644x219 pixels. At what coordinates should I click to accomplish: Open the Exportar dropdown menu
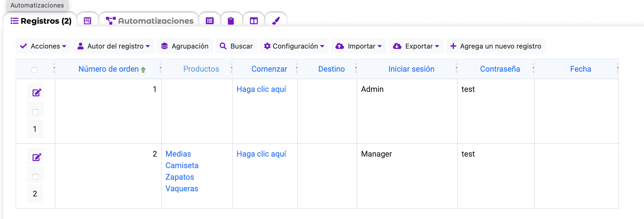(416, 46)
